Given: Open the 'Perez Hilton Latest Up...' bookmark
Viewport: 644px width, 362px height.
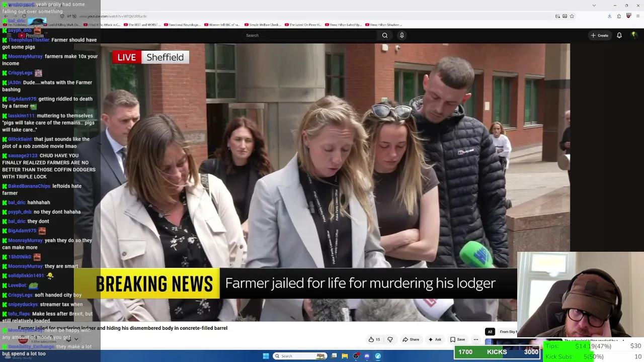Looking at the screenshot, I should tap(343, 25).
